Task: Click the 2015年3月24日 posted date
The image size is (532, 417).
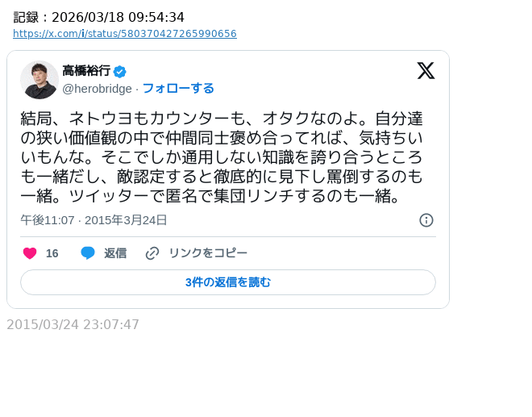Action: [x=126, y=220]
